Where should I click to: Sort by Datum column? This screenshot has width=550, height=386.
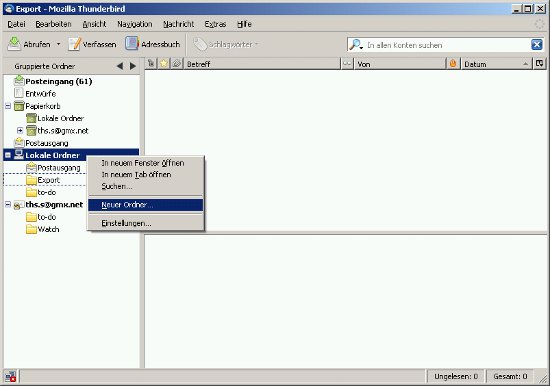(x=496, y=64)
